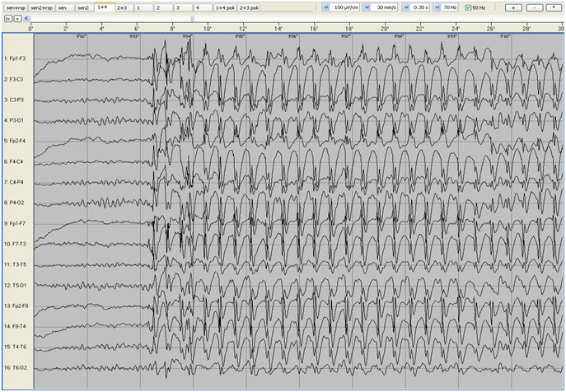Click the 13: Fp2-F8 channel label
This screenshot has width=566, height=392.
tap(16, 306)
